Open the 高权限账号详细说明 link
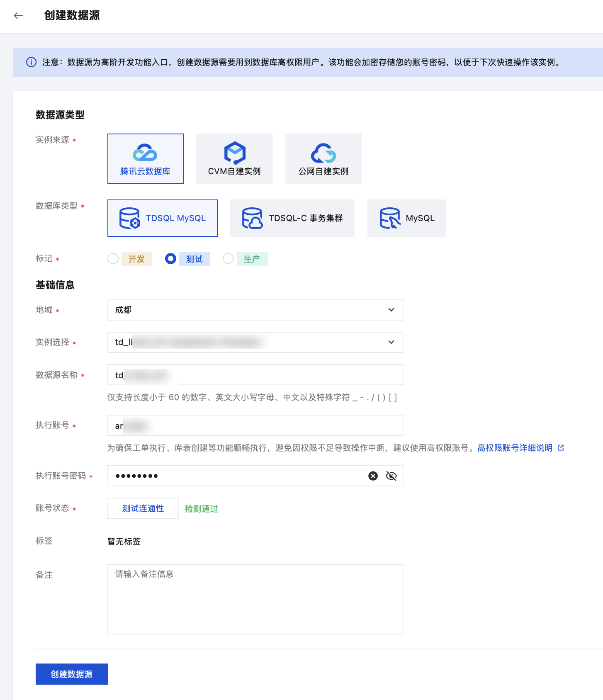Image resolution: width=603 pixels, height=700 pixels. (515, 448)
